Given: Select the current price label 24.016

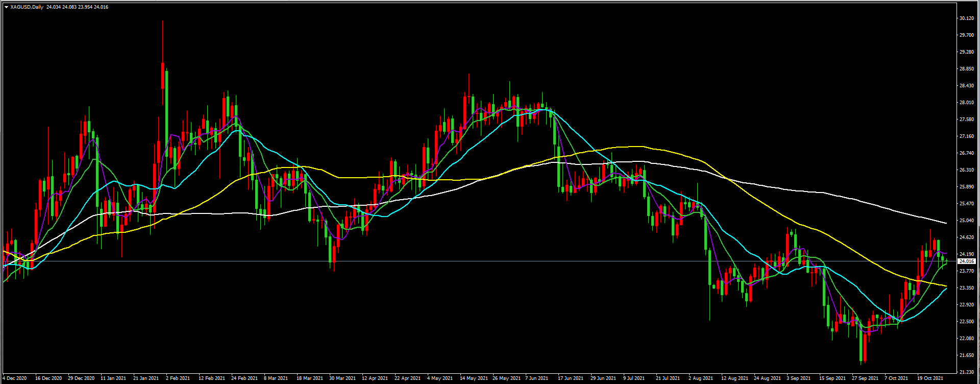Looking at the screenshot, I should pyautogui.click(x=967, y=261).
